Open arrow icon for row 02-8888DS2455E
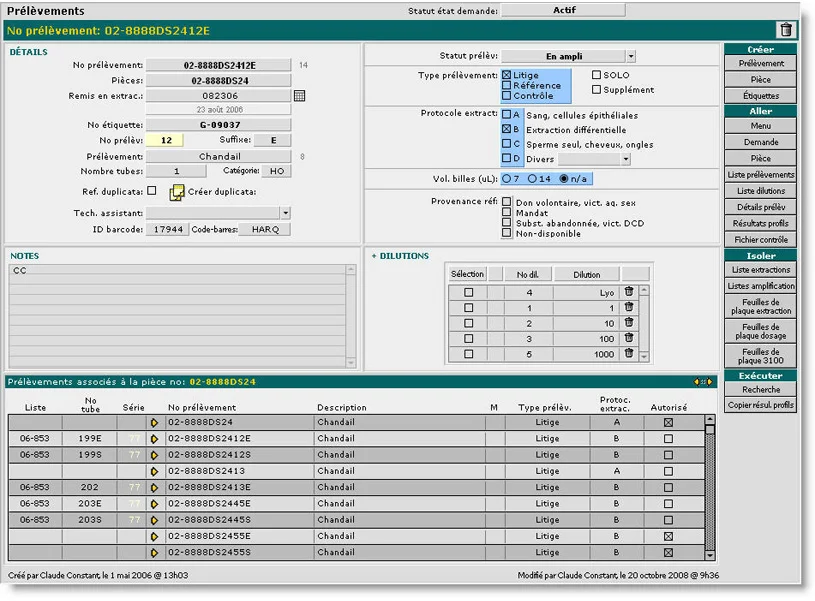This screenshot has height=601, width=815. point(154,536)
